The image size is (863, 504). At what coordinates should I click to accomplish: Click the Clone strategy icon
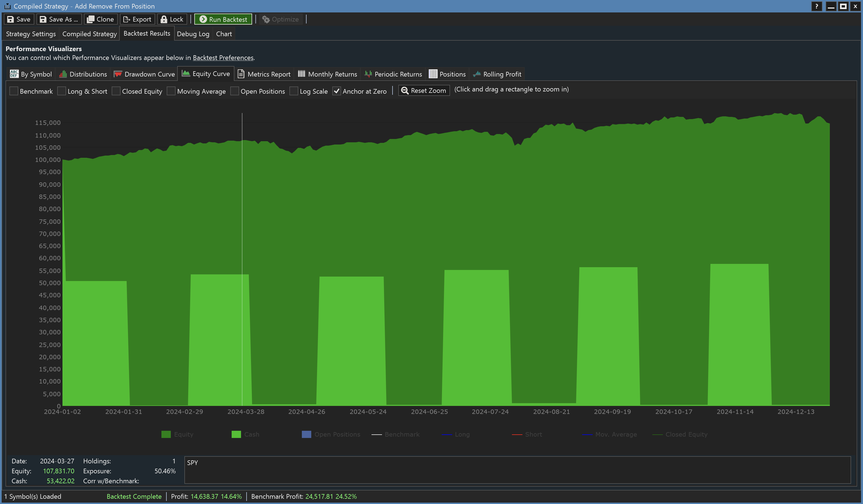point(90,20)
